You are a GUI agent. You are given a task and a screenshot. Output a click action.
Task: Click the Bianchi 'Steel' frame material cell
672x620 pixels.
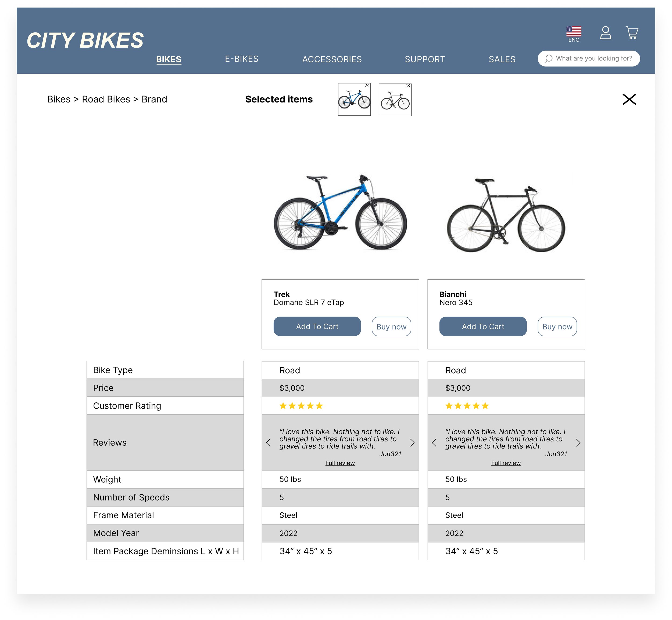506,515
